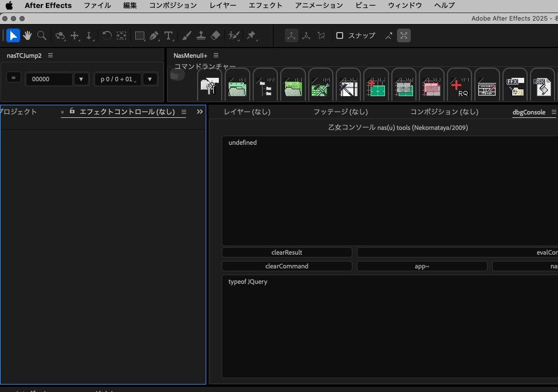Click the p 0 / 0 + 01 timecode field
Image resolution: width=558 pixels, height=392 pixels.
click(x=118, y=79)
